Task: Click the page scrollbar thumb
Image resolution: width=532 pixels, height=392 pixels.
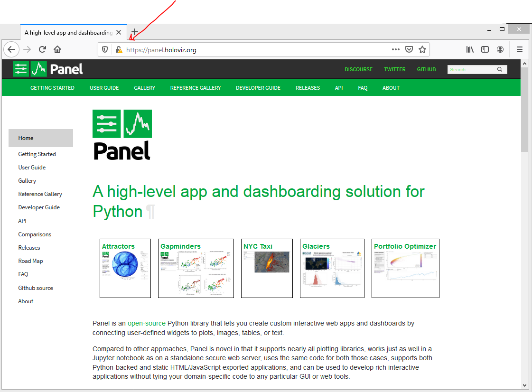Action: pos(524,110)
